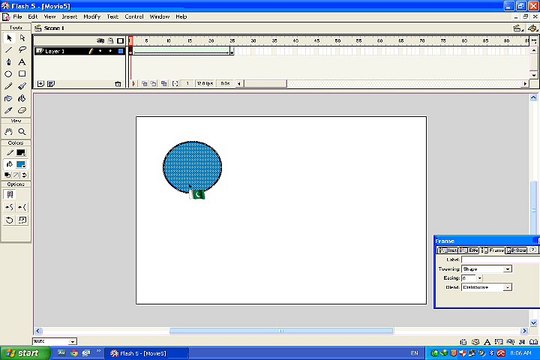Select the Eraser tool
This screenshot has height=360, width=540.
[22, 111]
